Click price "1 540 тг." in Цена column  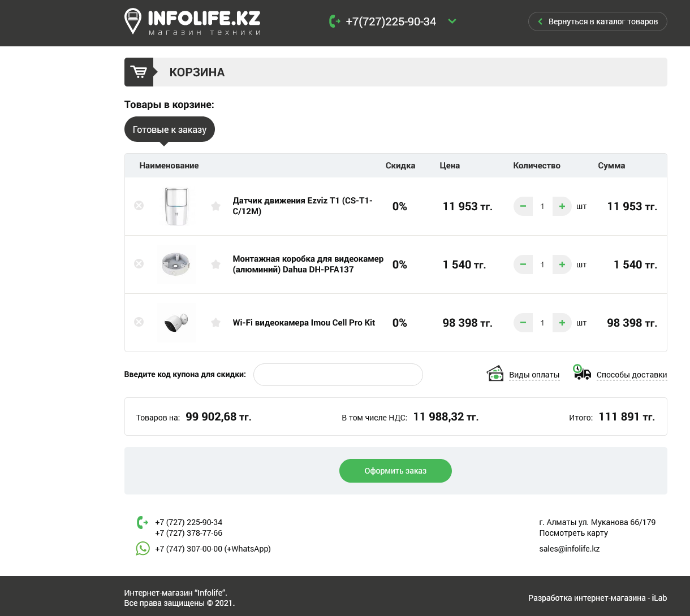(464, 264)
